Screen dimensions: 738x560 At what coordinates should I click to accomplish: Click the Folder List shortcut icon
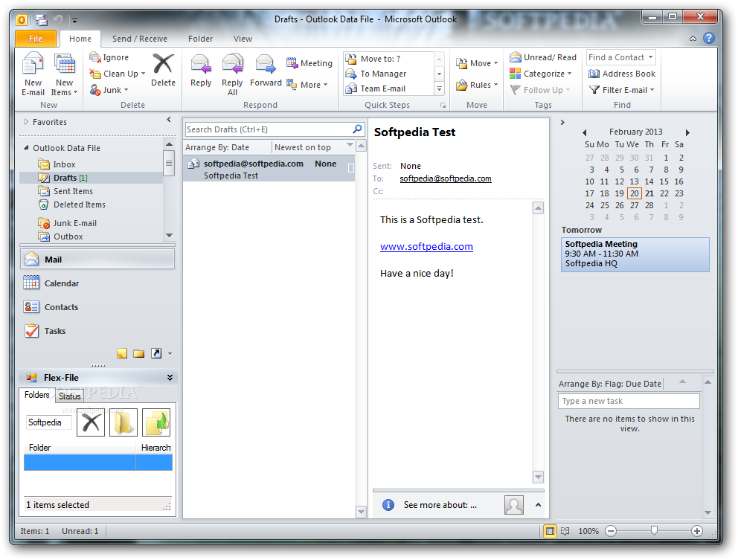(138, 353)
